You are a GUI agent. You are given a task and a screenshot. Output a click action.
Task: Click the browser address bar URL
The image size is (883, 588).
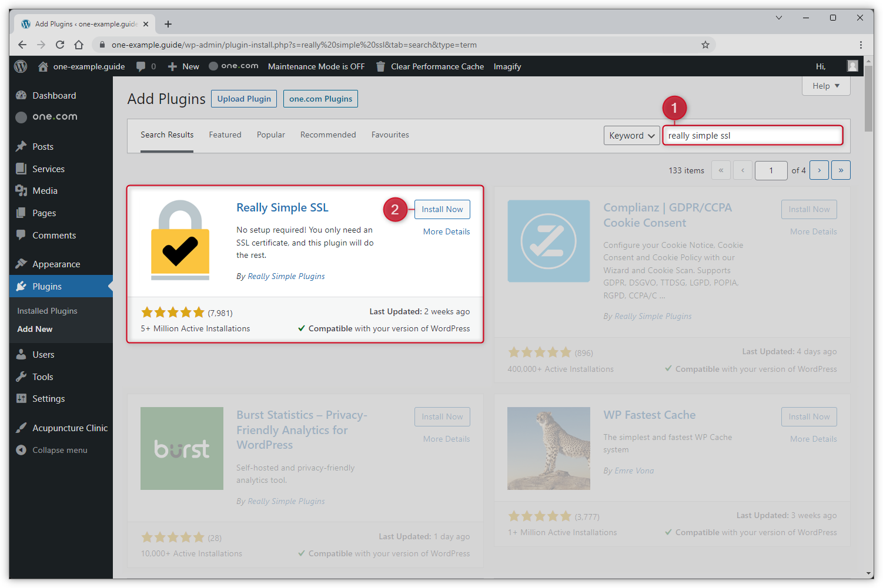294,45
